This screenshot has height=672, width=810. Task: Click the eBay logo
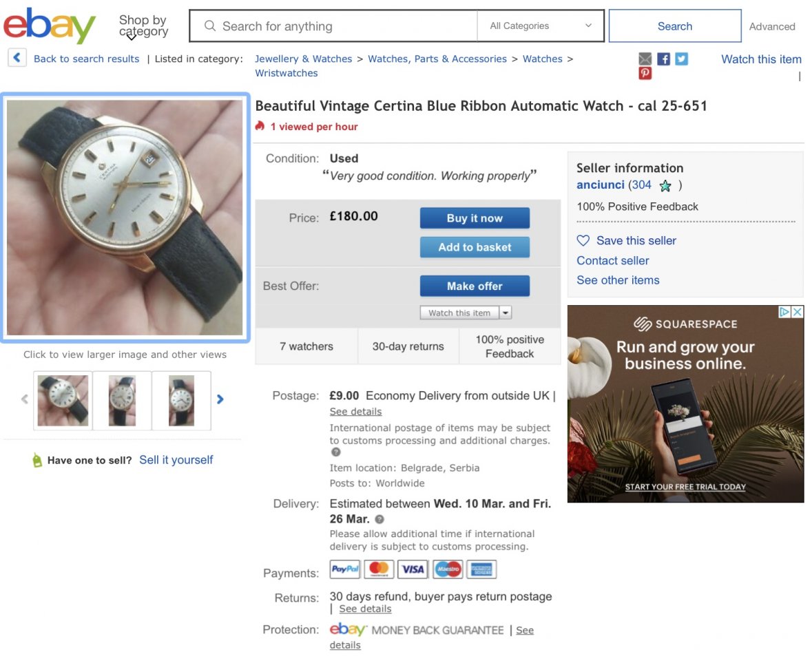49,25
